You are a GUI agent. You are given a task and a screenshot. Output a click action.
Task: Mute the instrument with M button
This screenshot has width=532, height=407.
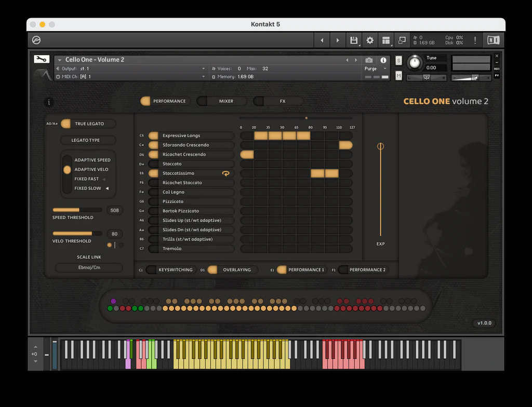coord(398,76)
